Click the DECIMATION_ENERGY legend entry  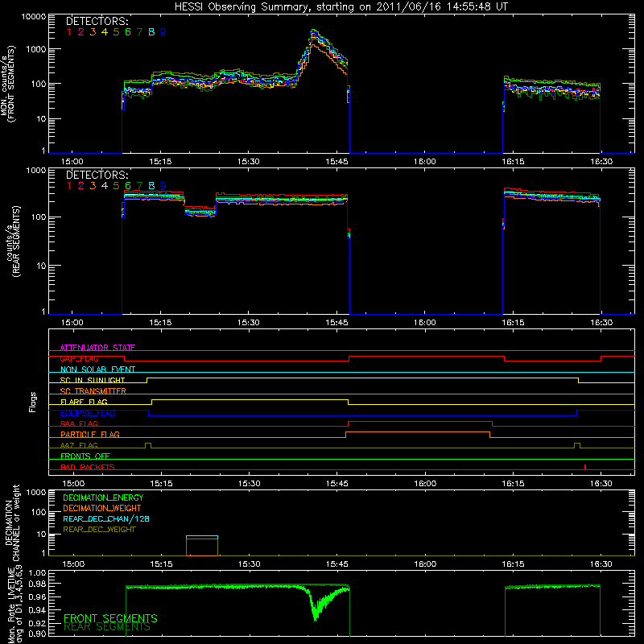click(x=103, y=497)
